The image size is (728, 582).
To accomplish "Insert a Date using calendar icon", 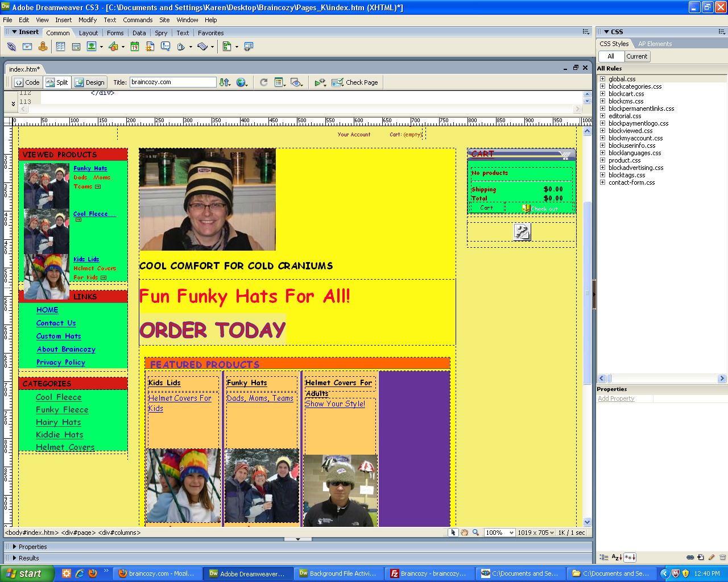I will point(135,47).
